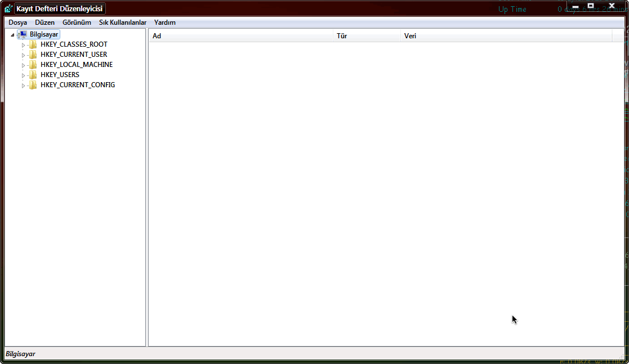Click the window resize grip corner

pyautogui.click(x=621, y=356)
